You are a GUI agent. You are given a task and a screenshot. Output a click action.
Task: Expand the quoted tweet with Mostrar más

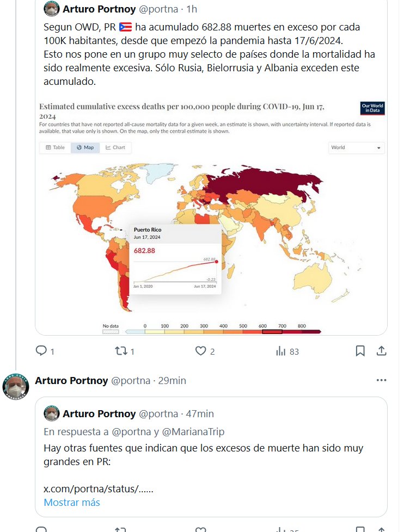click(72, 502)
